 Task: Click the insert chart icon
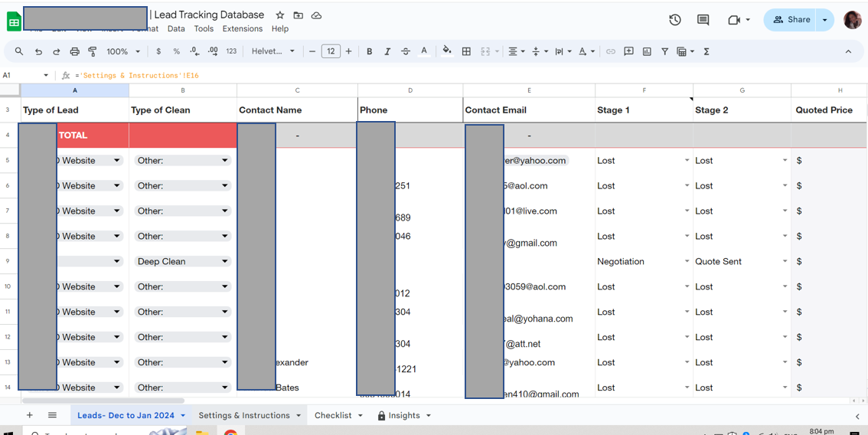click(x=647, y=51)
